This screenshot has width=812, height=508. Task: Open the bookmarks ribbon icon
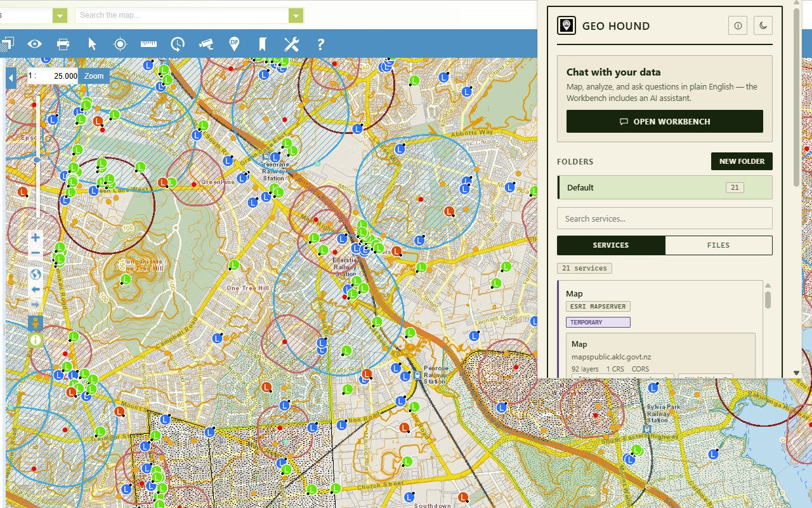click(263, 44)
